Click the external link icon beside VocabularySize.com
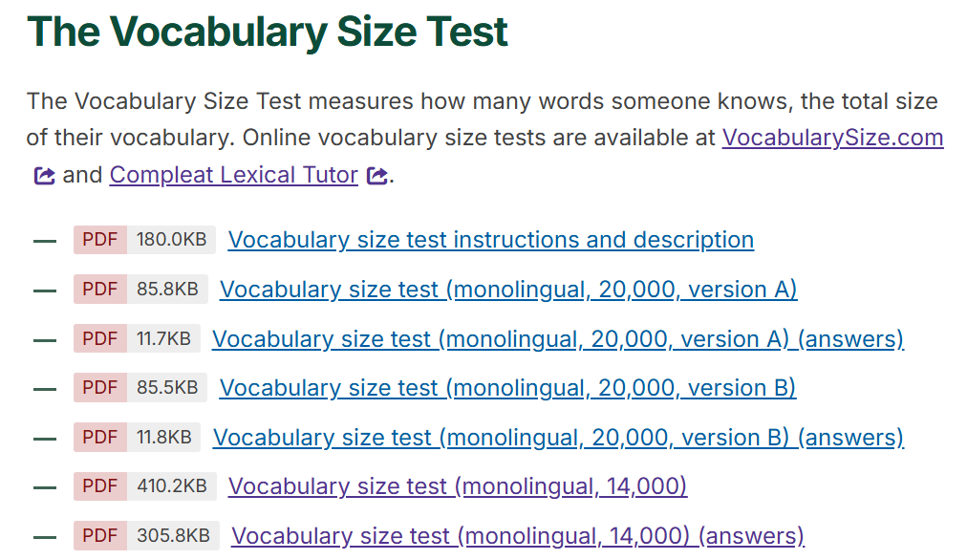This screenshot has width=967, height=560. [x=44, y=175]
